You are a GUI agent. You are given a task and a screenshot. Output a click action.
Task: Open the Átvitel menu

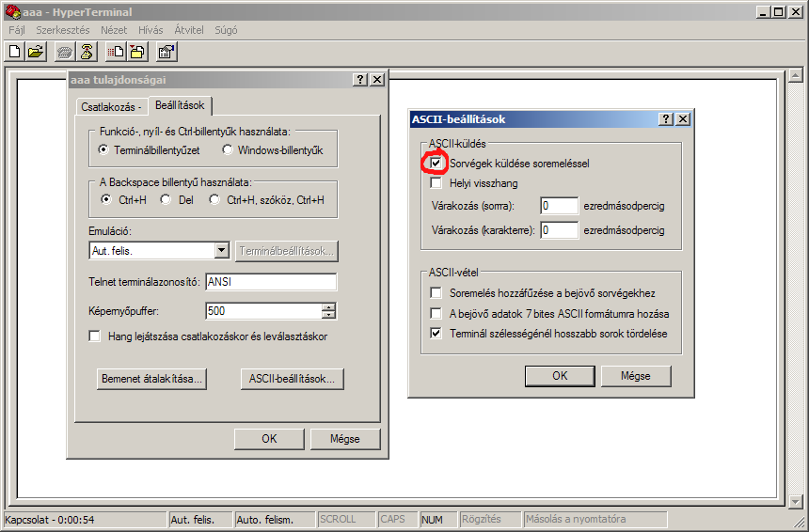tap(188, 30)
